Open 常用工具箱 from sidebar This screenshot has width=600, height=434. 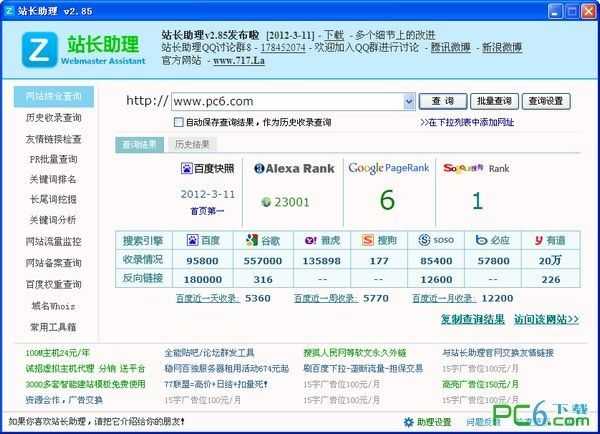pyautogui.click(x=53, y=327)
